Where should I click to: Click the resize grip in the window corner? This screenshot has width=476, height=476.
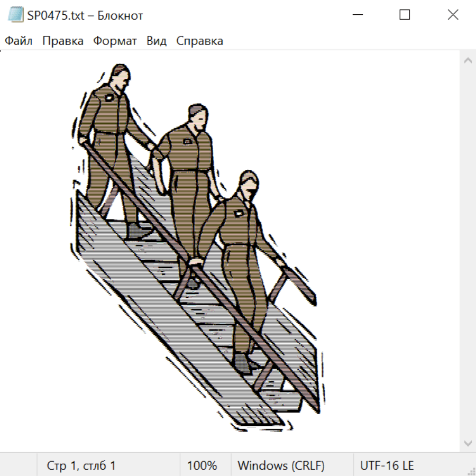pyautogui.click(x=471, y=471)
